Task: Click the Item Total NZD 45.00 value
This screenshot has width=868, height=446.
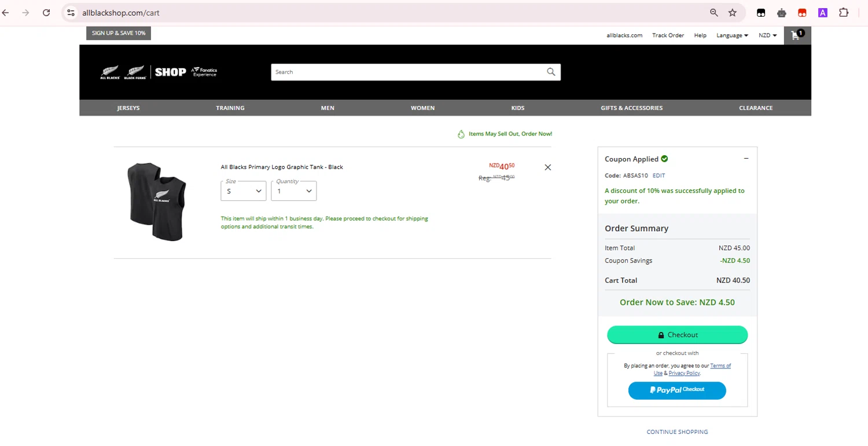Action: pos(734,248)
